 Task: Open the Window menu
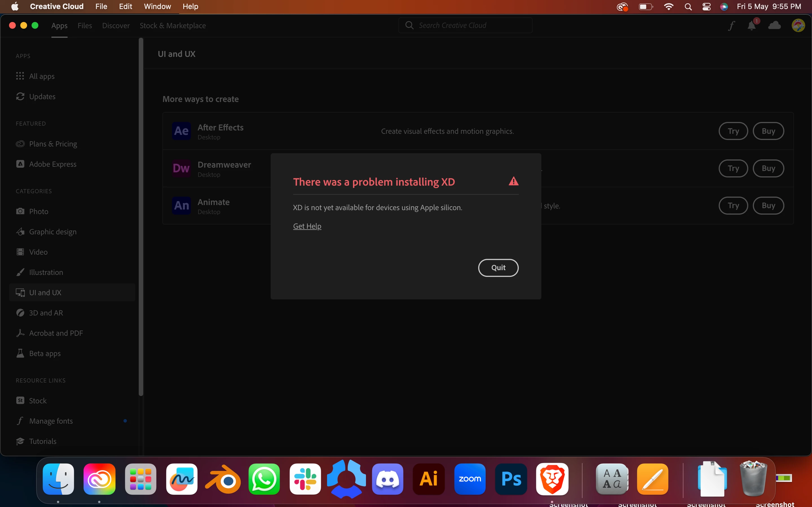pos(157,6)
